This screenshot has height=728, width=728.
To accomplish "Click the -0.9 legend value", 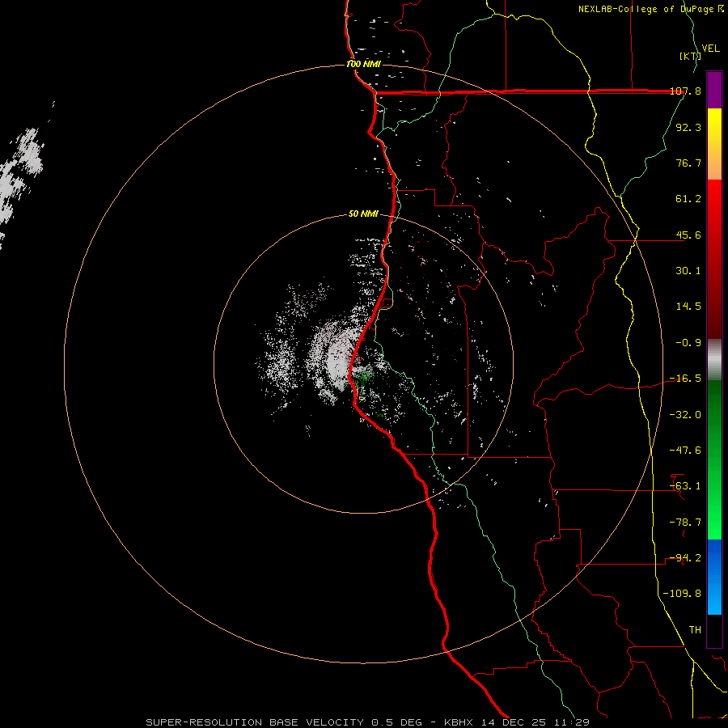I will click(x=688, y=343).
